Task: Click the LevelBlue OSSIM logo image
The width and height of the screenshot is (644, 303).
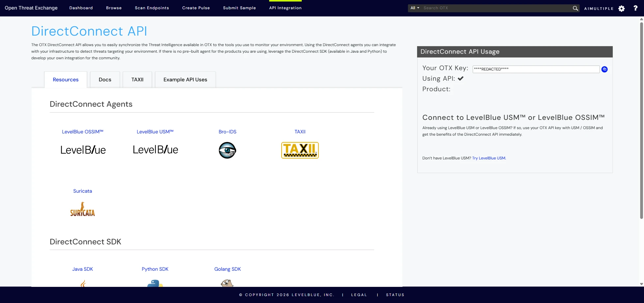Action: point(83,150)
